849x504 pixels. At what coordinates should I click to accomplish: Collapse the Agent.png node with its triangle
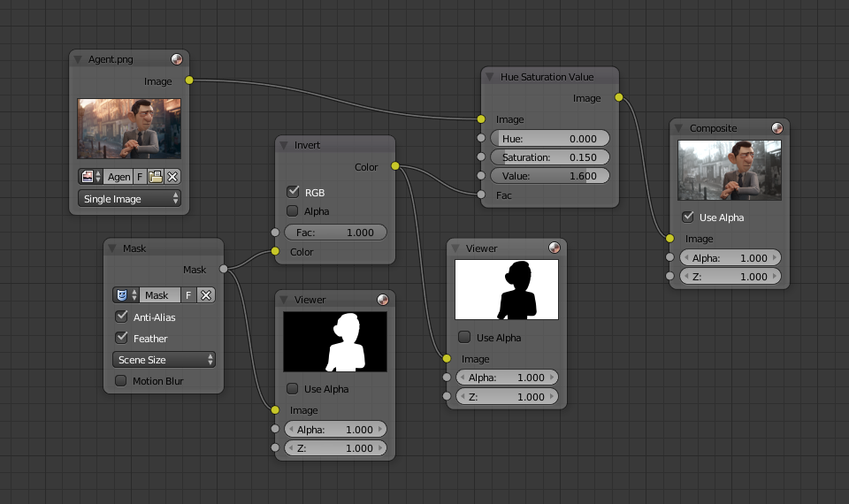tap(79, 59)
